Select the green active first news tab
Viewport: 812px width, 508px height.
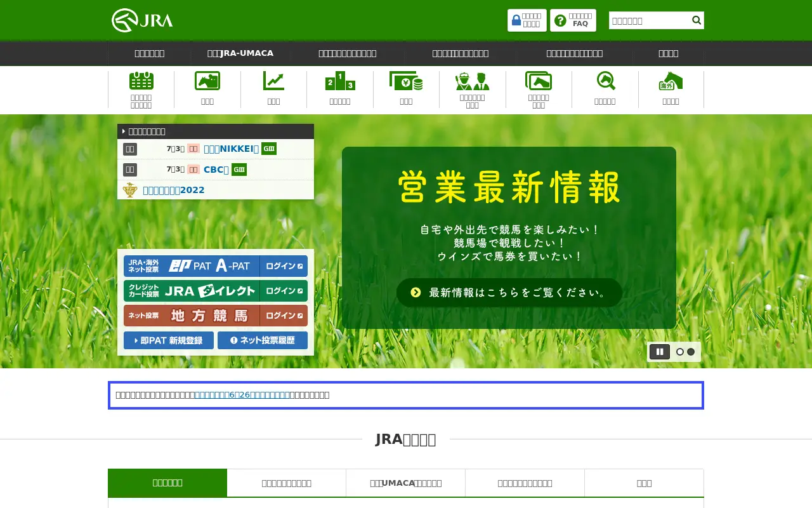tap(167, 483)
